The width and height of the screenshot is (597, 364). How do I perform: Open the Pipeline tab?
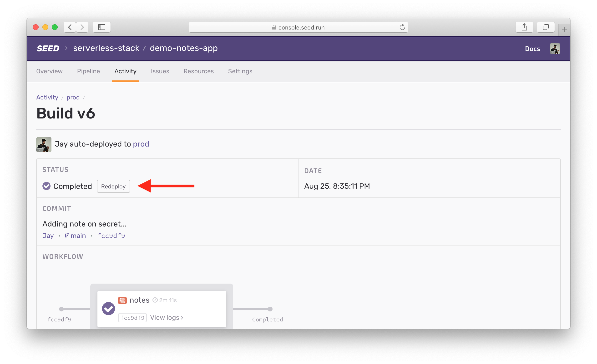coord(88,71)
